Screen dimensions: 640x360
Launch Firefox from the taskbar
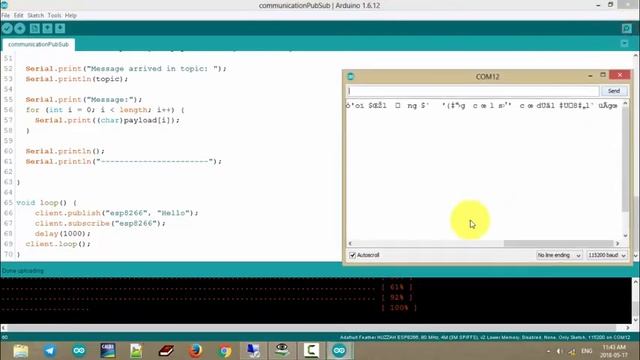tap(196, 351)
